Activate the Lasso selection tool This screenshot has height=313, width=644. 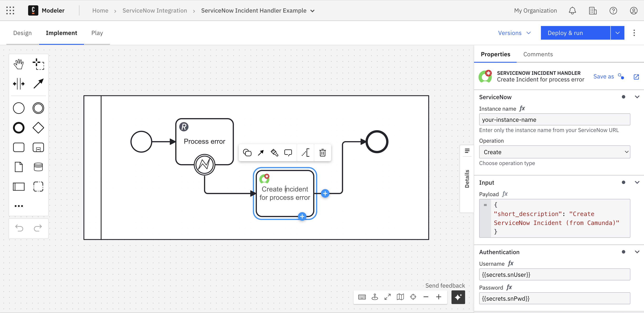click(38, 64)
